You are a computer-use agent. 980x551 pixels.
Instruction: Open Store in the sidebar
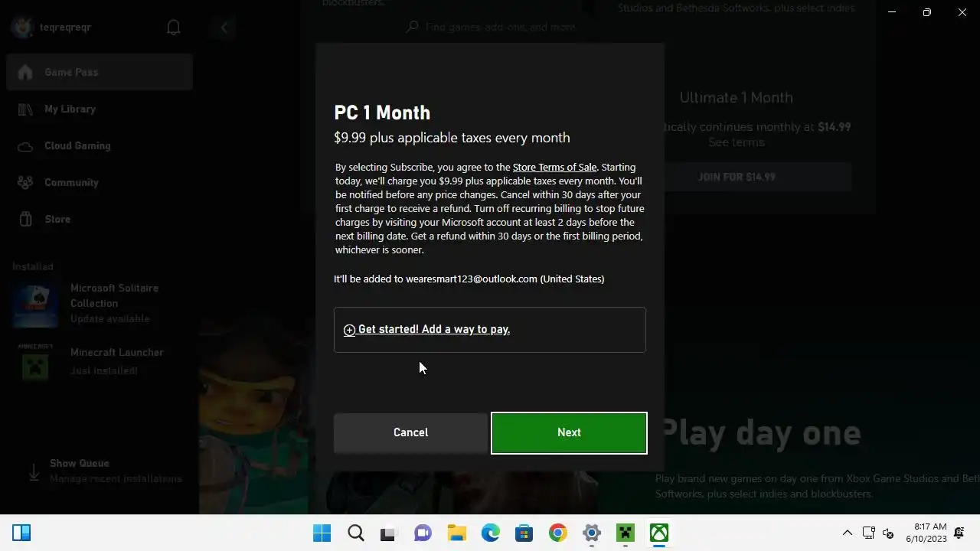pos(100,219)
